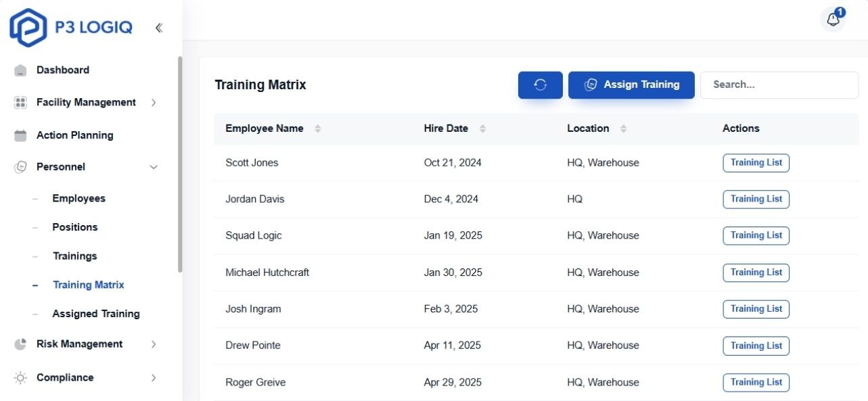This screenshot has width=868, height=401.
Task: Sort by Location column arrows
Action: pos(623,128)
